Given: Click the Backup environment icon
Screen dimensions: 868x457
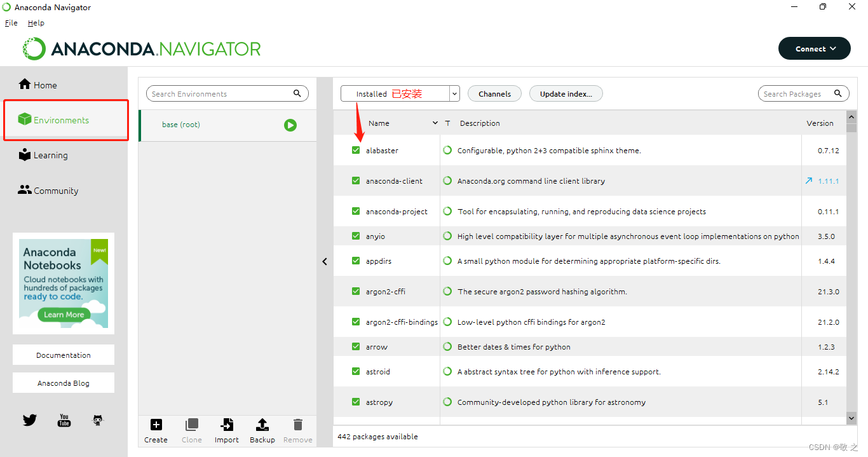Looking at the screenshot, I should [262, 425].
